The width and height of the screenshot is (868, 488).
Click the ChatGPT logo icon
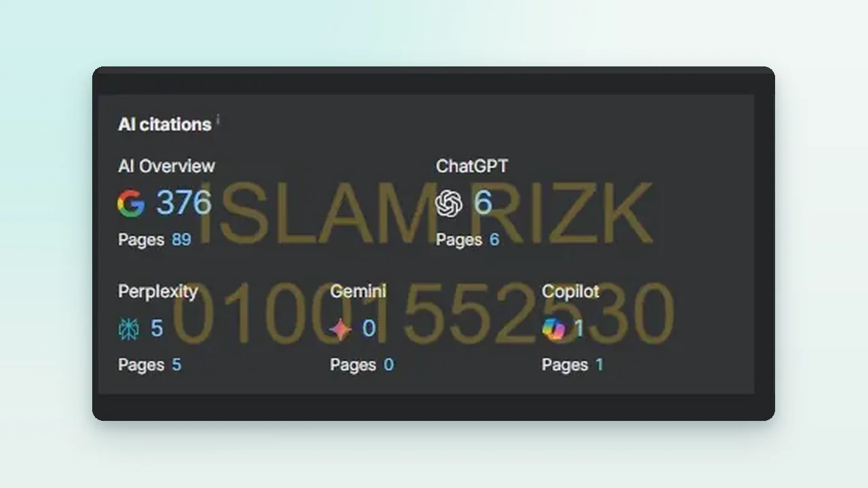[x=449, y=203]
